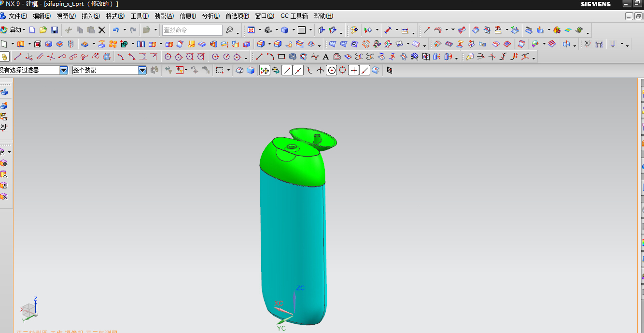Toggle midpoint snap option
The width and height of the screenshot is (644, 333).
click(x=298, y=70)
